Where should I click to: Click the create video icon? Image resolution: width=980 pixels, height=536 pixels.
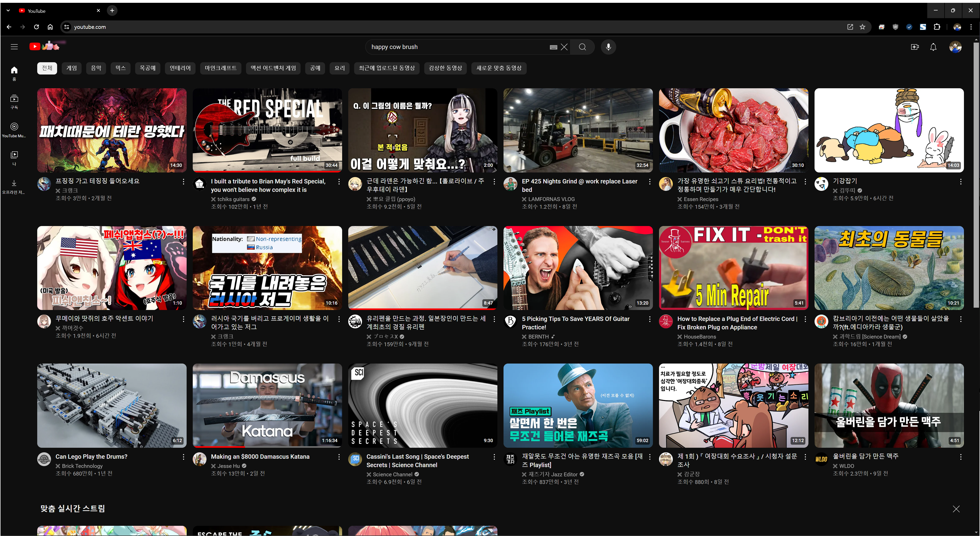(914, 47)
